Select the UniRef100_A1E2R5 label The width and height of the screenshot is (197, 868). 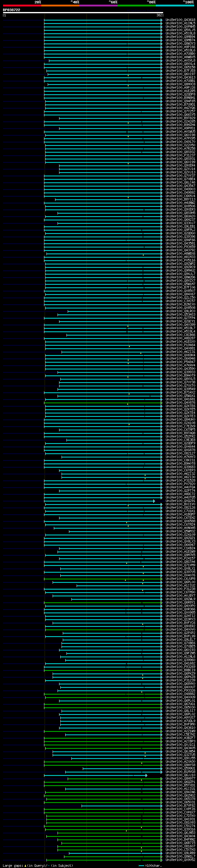[180, 91]
